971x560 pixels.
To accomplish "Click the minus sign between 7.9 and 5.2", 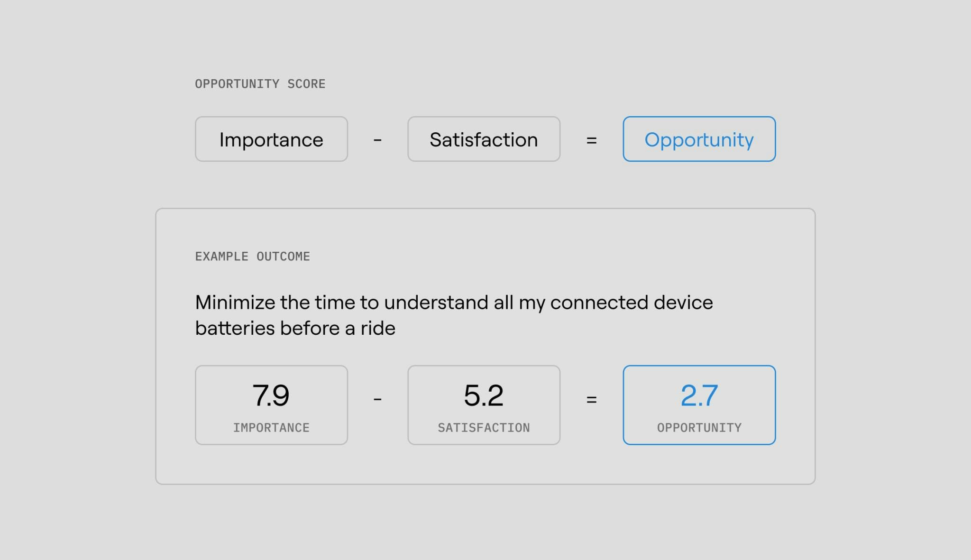I will tap(377, 399).
